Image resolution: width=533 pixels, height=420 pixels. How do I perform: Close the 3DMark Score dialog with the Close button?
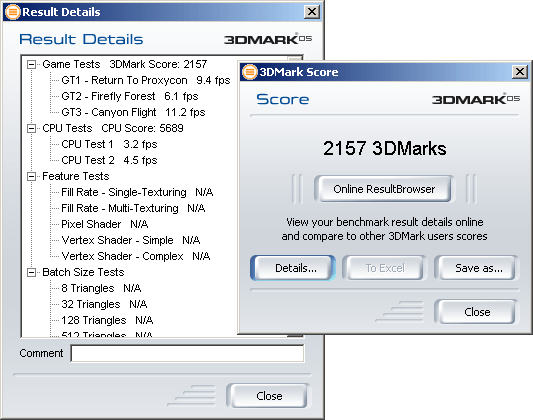click(x=477, y=312)
